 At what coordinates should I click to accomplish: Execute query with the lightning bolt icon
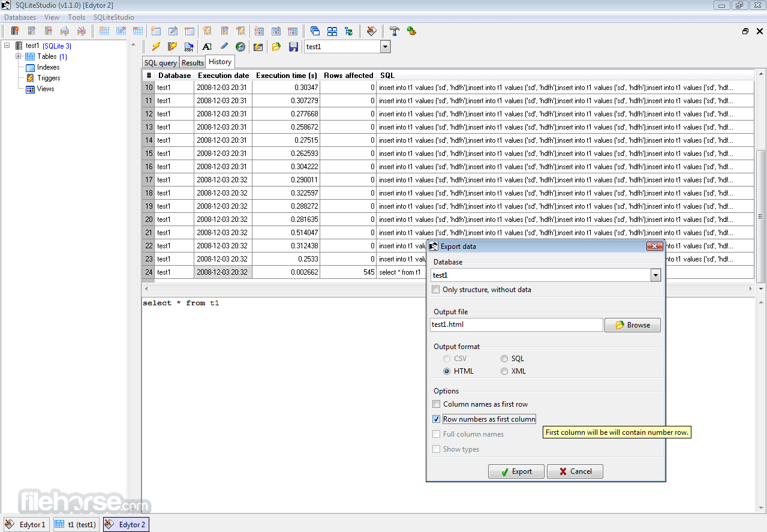tap(155, 46)
